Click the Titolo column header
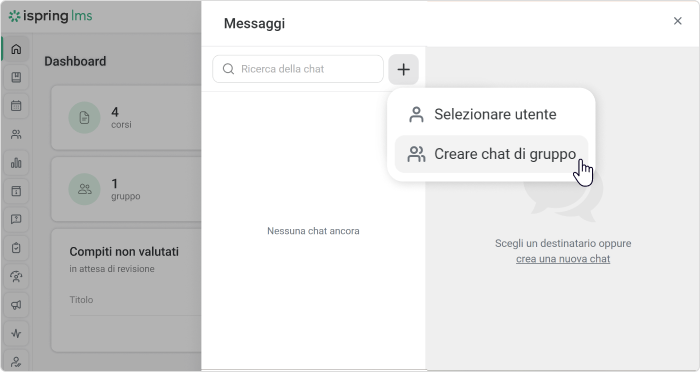This screenshot has width=700, height=372. [81, 300]
